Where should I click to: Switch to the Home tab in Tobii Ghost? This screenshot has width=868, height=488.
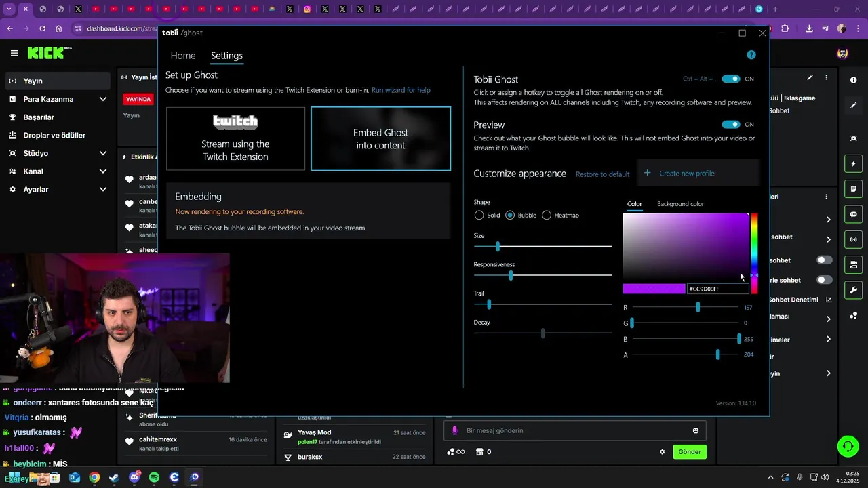tap(183, 56)
